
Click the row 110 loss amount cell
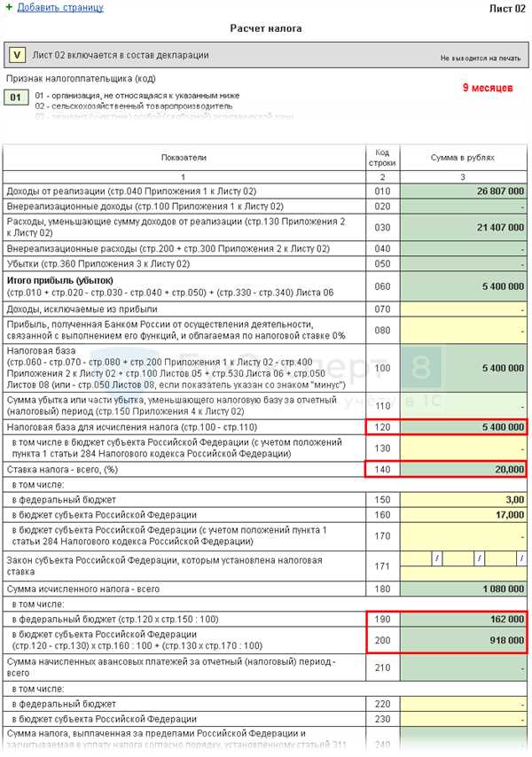(464, 406)
